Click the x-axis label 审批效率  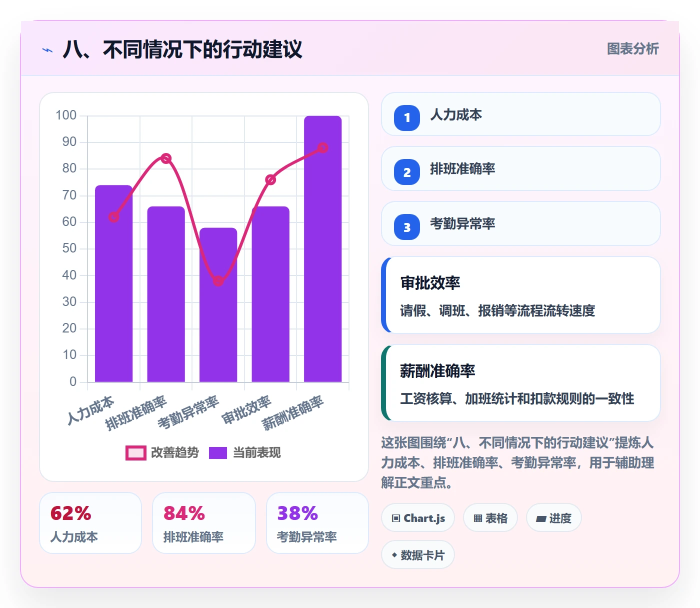(246, 410)
